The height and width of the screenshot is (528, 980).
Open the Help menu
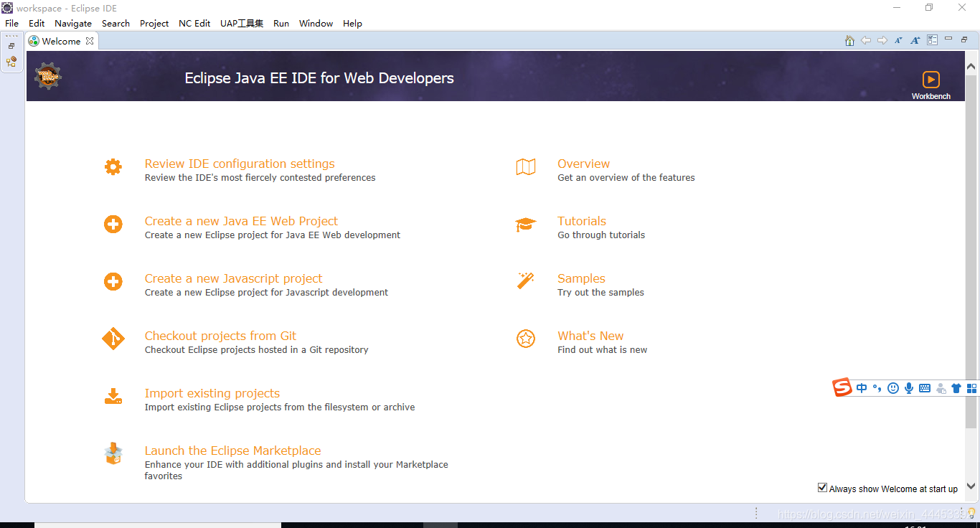click(x=352, y=23)
